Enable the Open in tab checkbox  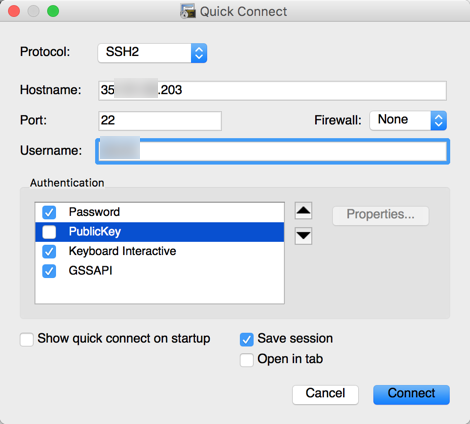click(247, 360)
